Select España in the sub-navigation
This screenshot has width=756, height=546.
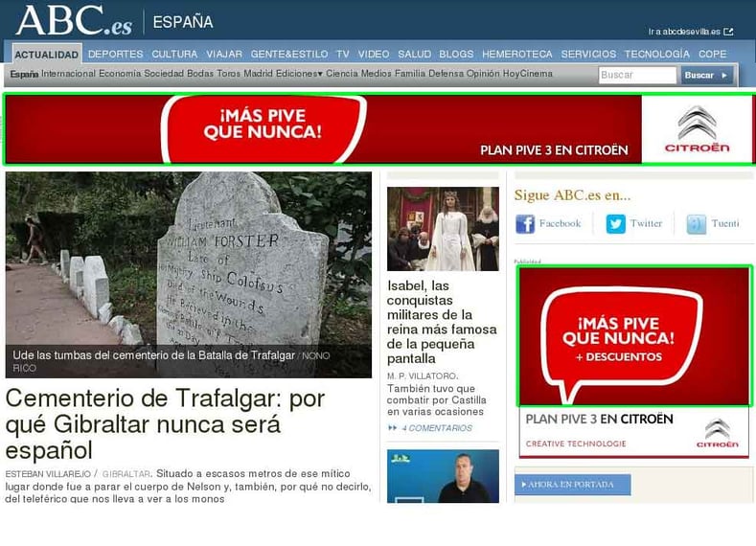24,74
